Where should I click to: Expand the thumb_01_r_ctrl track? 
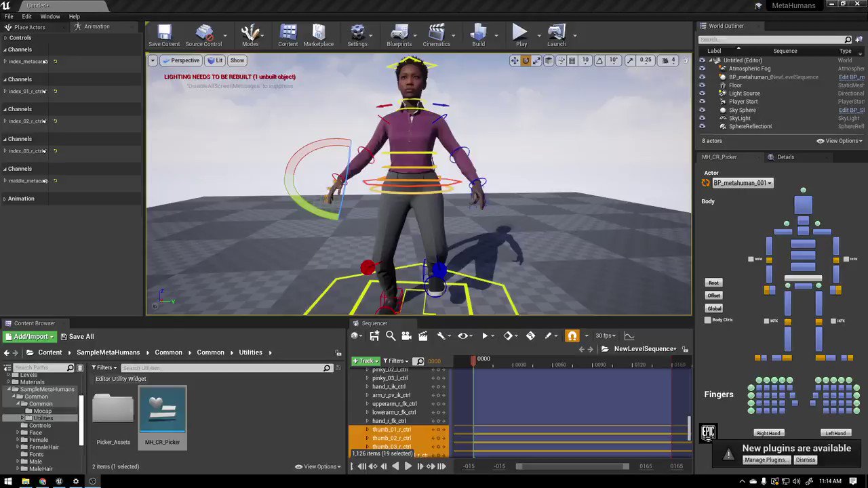pos(368,430)
